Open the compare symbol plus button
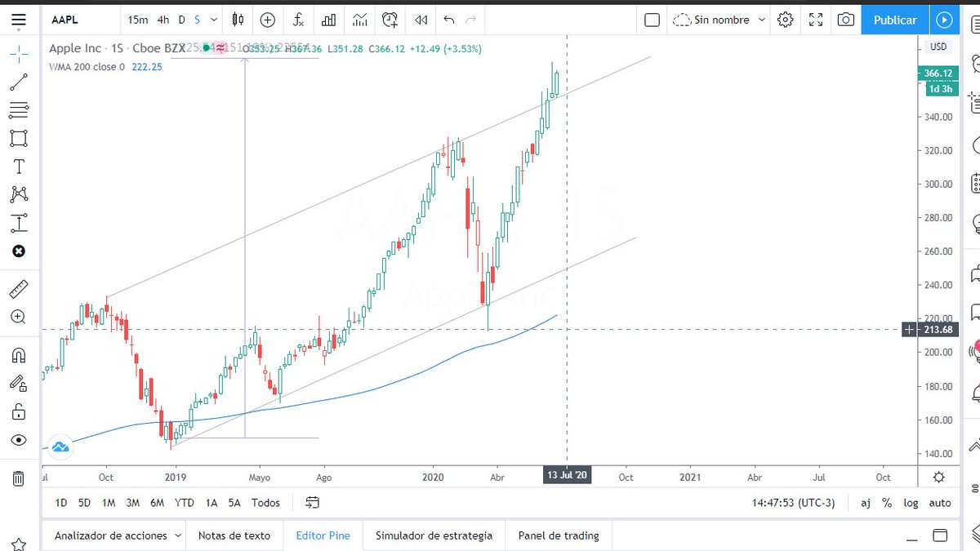 coord(267,20)
